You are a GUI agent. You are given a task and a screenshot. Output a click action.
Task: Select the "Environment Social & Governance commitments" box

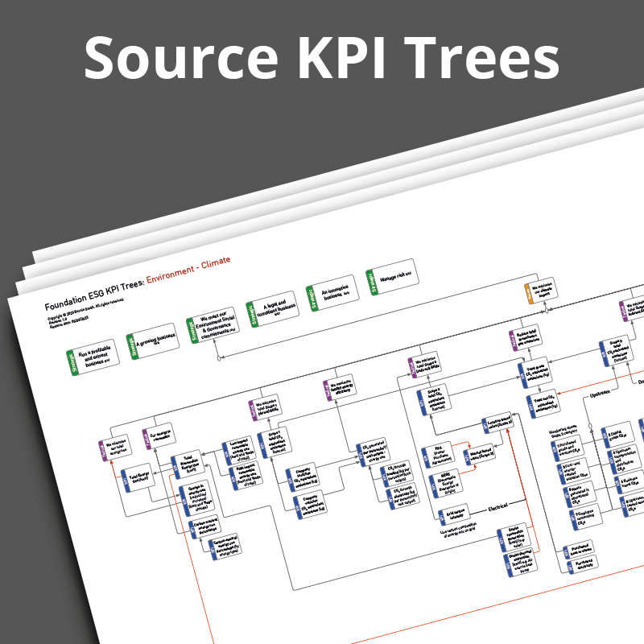(213, 325)
